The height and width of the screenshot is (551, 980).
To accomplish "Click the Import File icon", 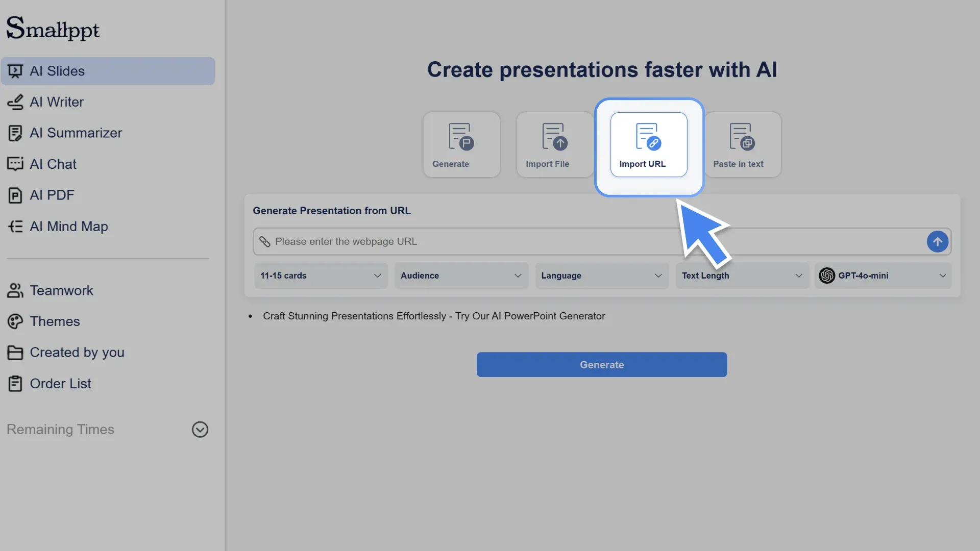I will click(x=554, y=136).
